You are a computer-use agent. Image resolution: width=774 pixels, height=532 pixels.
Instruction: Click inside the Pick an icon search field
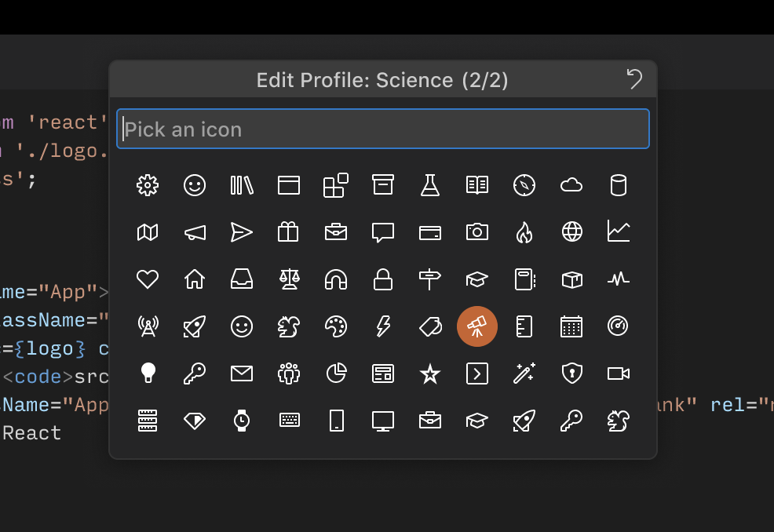(x=383, y=129)
